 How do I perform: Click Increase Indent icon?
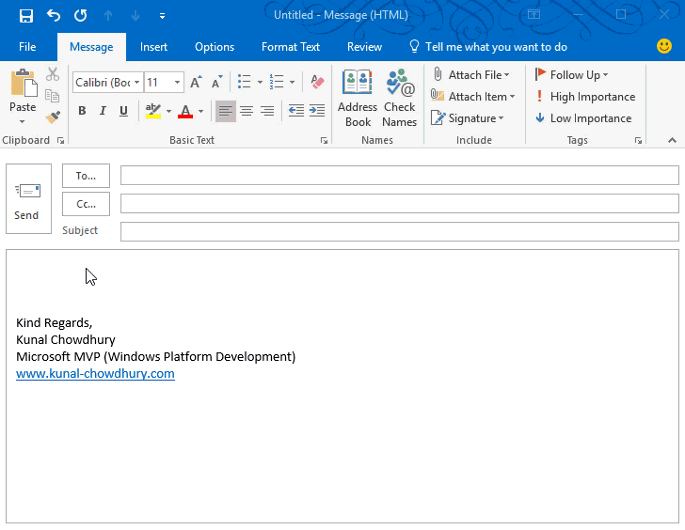coord(317,111)
